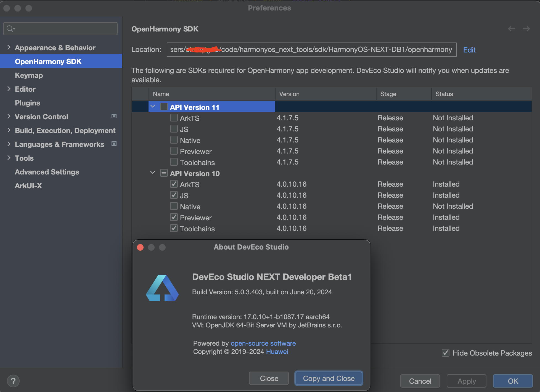
Task: Enable Previewer 4.1.7.5 checkbox
Action: (x=174, y=151)
